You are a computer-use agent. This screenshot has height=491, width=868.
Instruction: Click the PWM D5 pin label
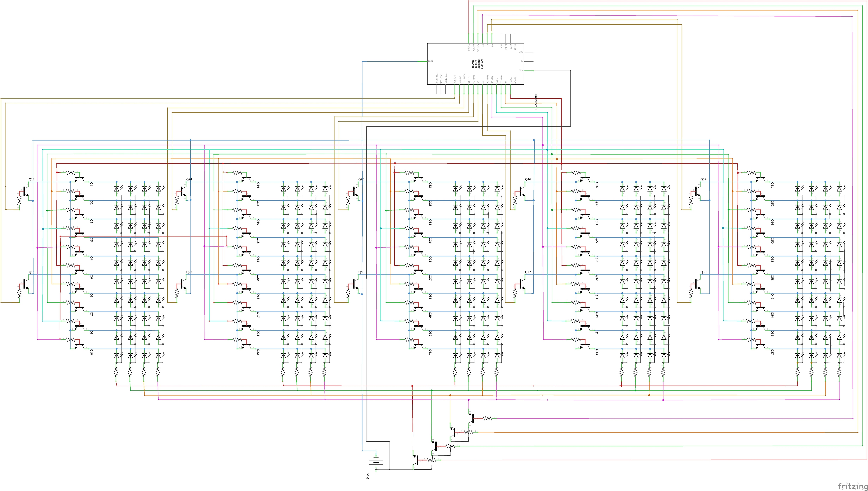click(x=492, y=79)
